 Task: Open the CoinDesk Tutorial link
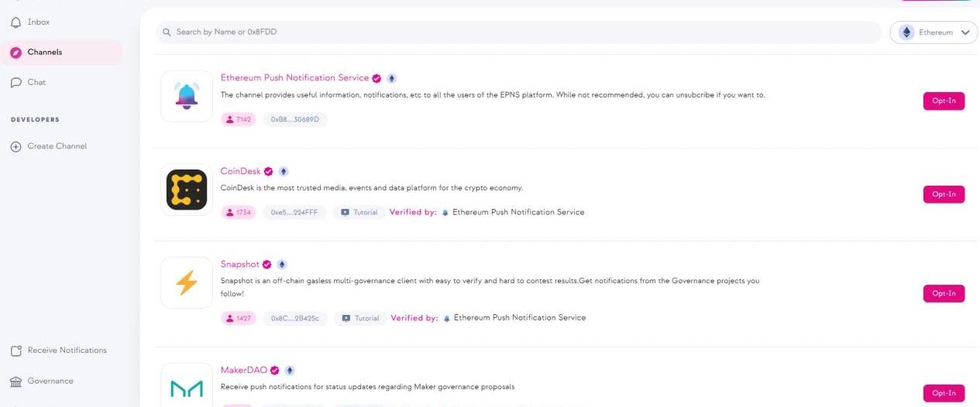(359, 212)
